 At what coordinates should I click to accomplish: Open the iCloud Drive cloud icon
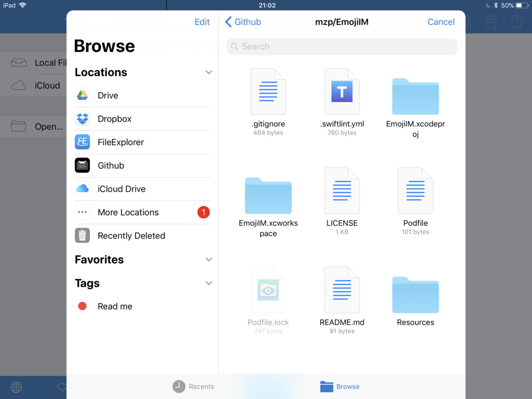(82, 189)
